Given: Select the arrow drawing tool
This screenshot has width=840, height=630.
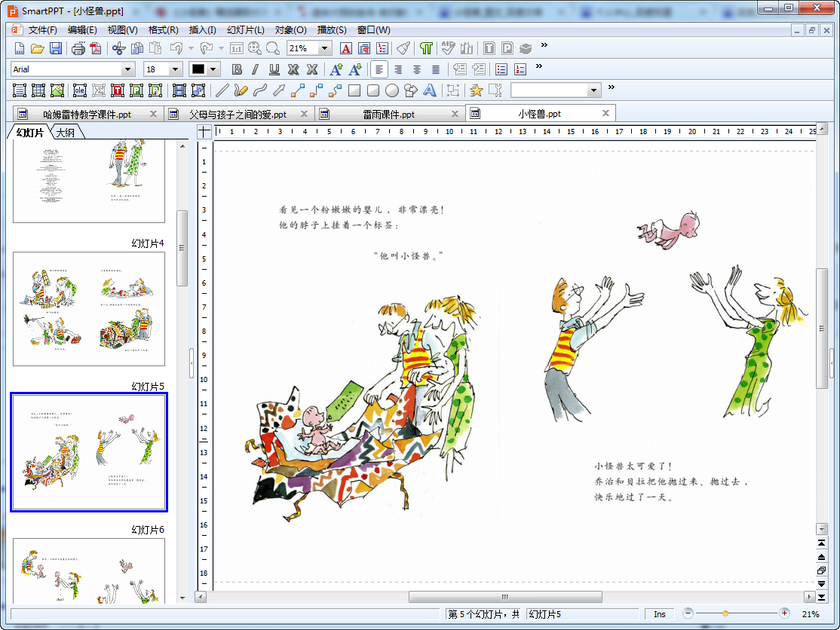Looking at the screenshot, I should click(278, 90).
